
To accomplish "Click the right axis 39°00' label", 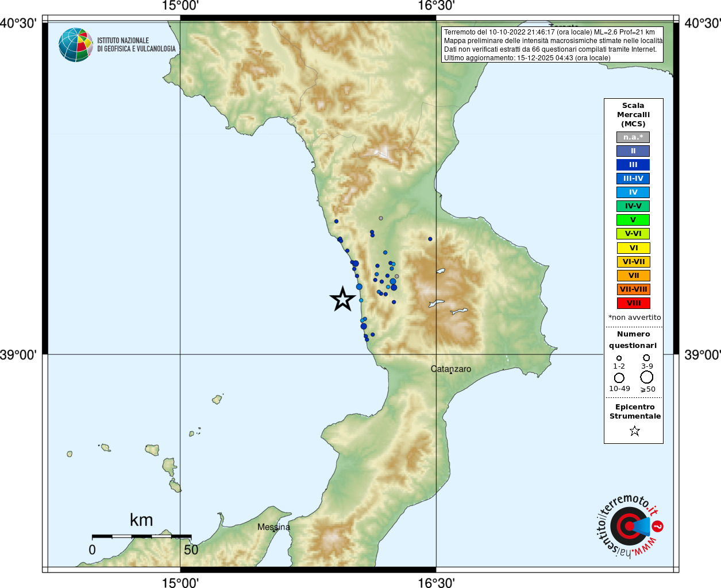I will click(x=702, y=355).
